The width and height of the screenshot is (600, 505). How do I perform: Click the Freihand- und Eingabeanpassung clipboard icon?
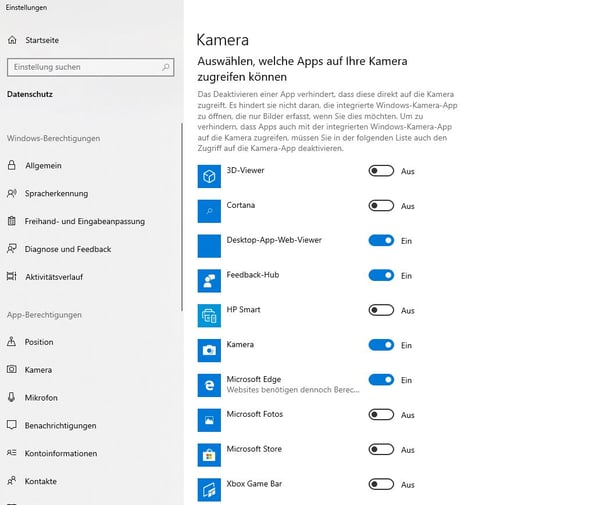click(x=12, y=221)
